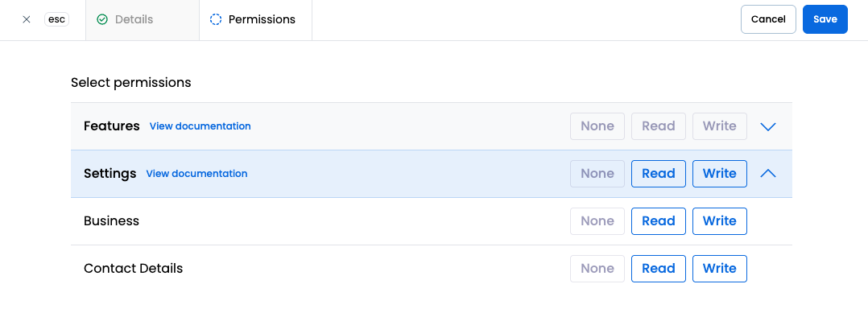Click the Cancel button
This screenshot has height=317, width=868.
tap(768, 19)
